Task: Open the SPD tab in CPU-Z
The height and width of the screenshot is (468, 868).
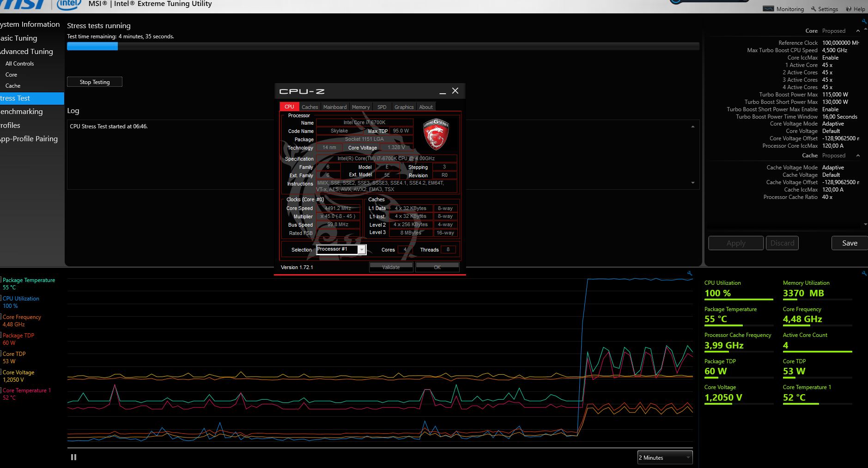Action: (x=382, y=107)
